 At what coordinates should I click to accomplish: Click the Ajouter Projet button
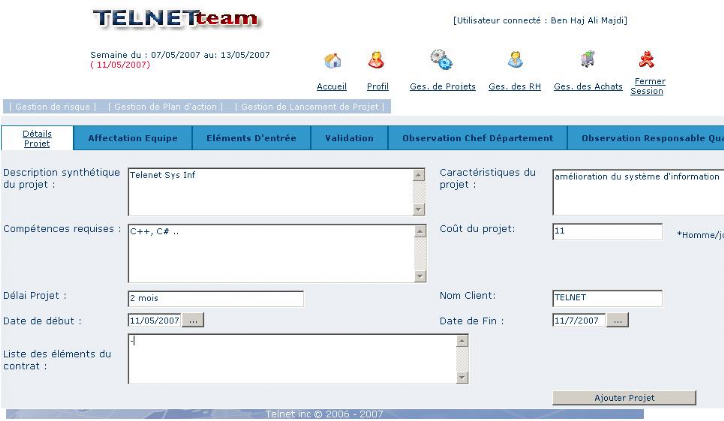(624, 398)
